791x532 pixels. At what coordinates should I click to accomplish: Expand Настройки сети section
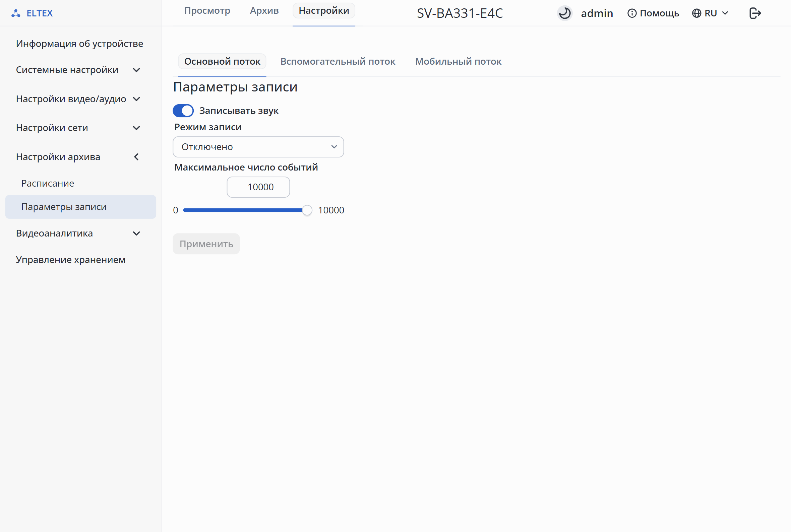(78, 128)
